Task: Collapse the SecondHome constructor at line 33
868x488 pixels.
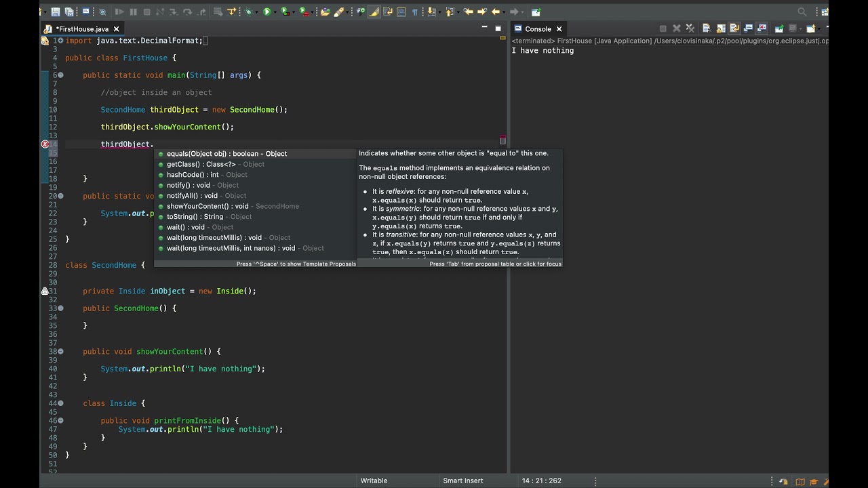Action: [x=60, y=308]
